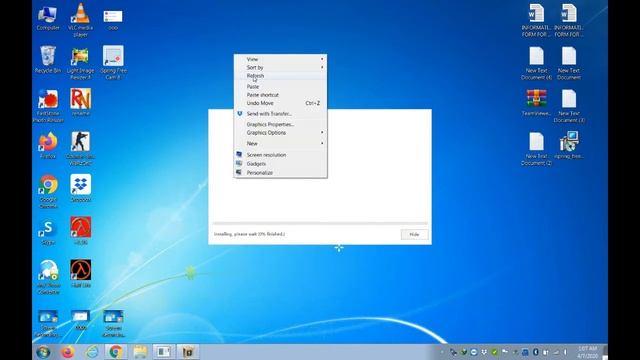
Task: Choose Send with Transfer... menu entry
Action: click(x=280, y=114)
